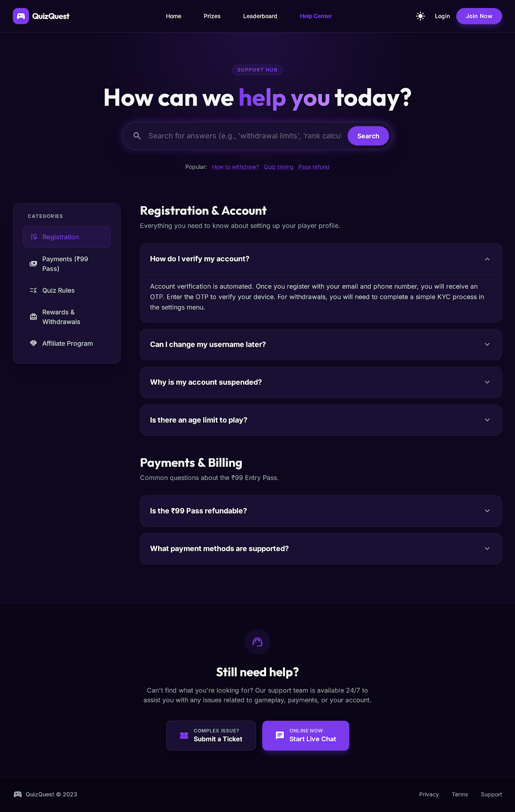Image resolution: width=515 pixels, height=812 pixels.
Task: Select the Quiz Rules icon in Categories
Action: 33,290
